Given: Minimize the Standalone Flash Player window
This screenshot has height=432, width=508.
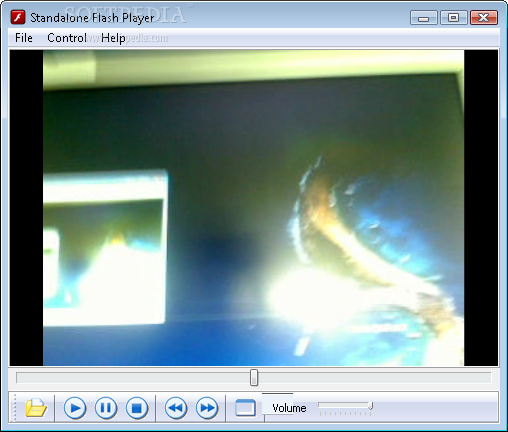Looking at the screenshot, I should [424, 18].
